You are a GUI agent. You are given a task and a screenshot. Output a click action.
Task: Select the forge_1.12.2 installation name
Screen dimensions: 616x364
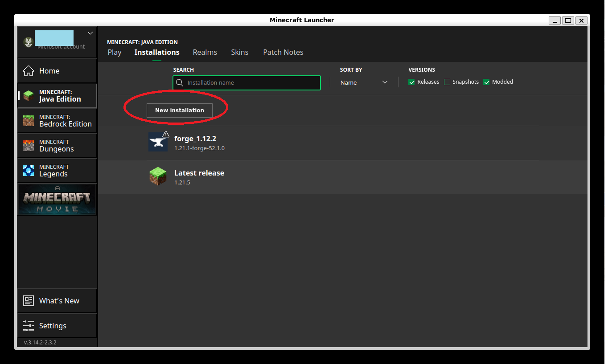(x=195, y=139)
